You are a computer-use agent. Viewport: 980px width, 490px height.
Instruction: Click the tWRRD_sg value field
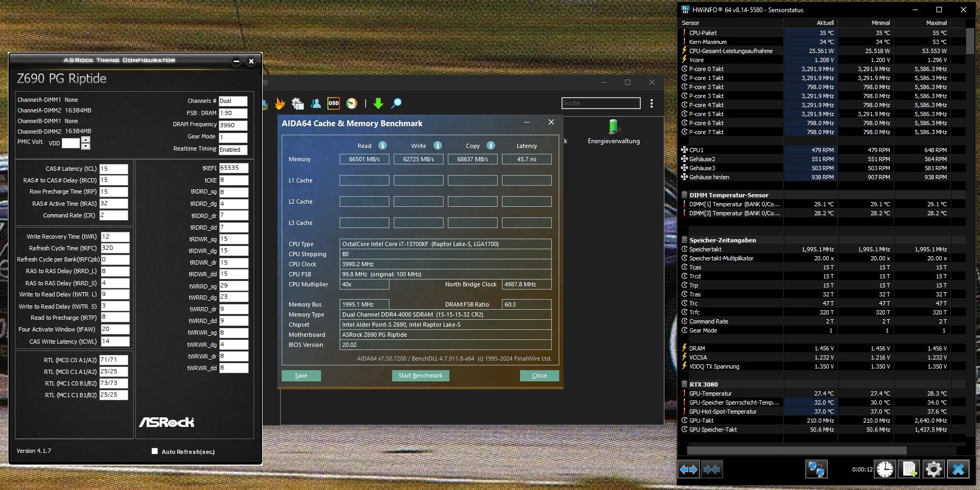point(233,286)
